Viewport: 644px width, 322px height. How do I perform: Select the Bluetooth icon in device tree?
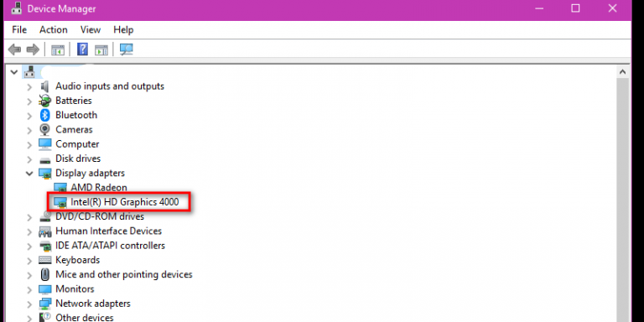[44, 115]
